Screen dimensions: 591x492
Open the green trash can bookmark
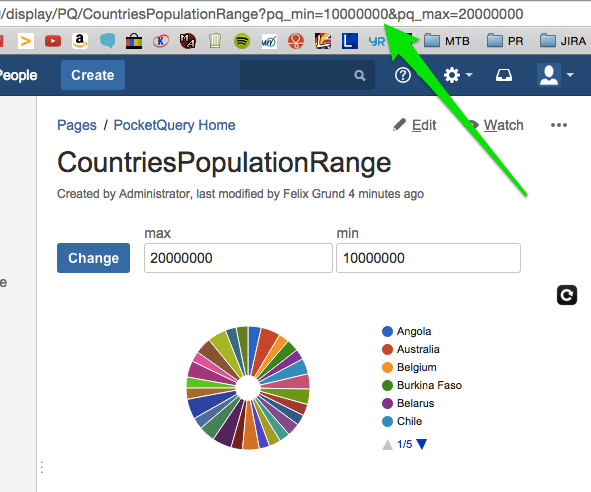pos(215,41)
